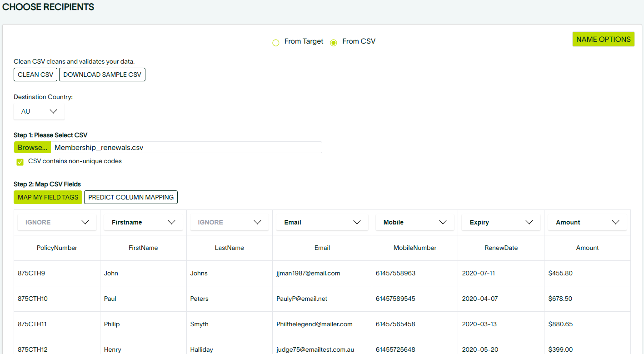The image size is (644, 354).
Task: Open the Firstname column mapping dropdown
Action: [143, 222]
